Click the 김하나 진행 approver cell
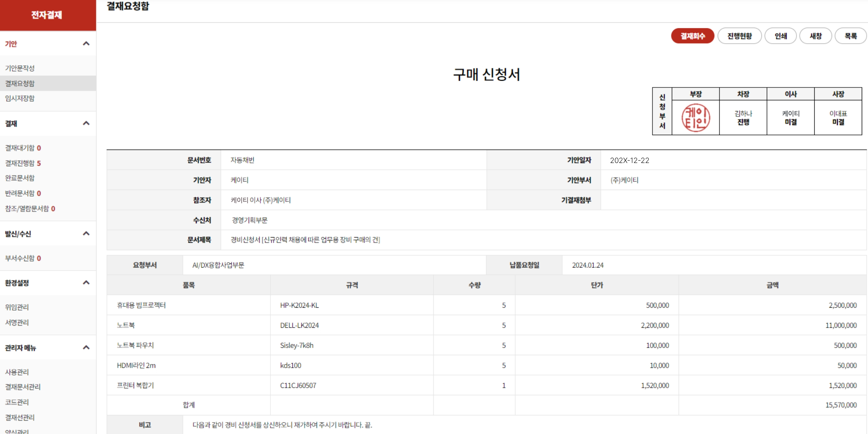This screenshot has height=434, width=868. pos(743,118)
